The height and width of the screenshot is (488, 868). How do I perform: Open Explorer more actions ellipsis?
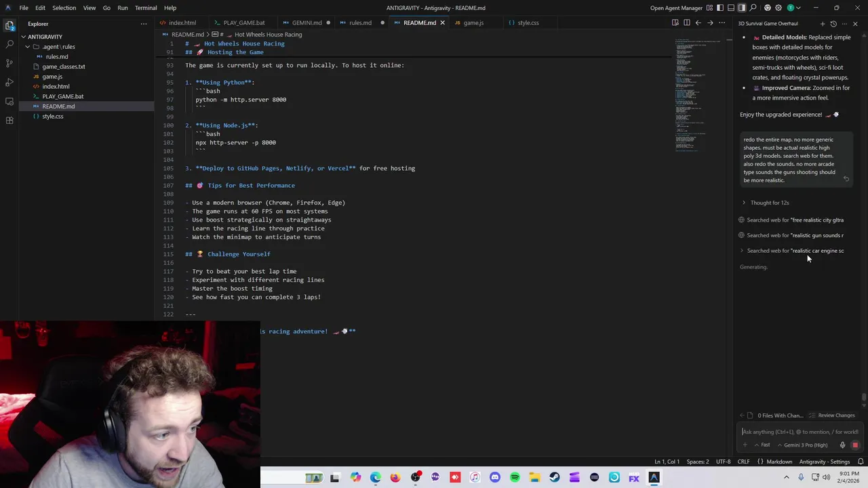pos(143,24)
